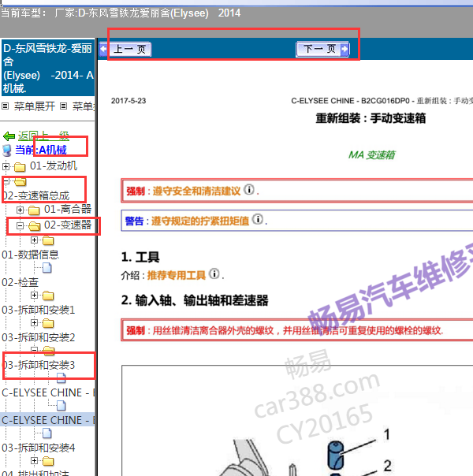This screenshot has width=473, height=476.
Task: Click the 02-变速器 open folder icon
Action: click(35, 225)
